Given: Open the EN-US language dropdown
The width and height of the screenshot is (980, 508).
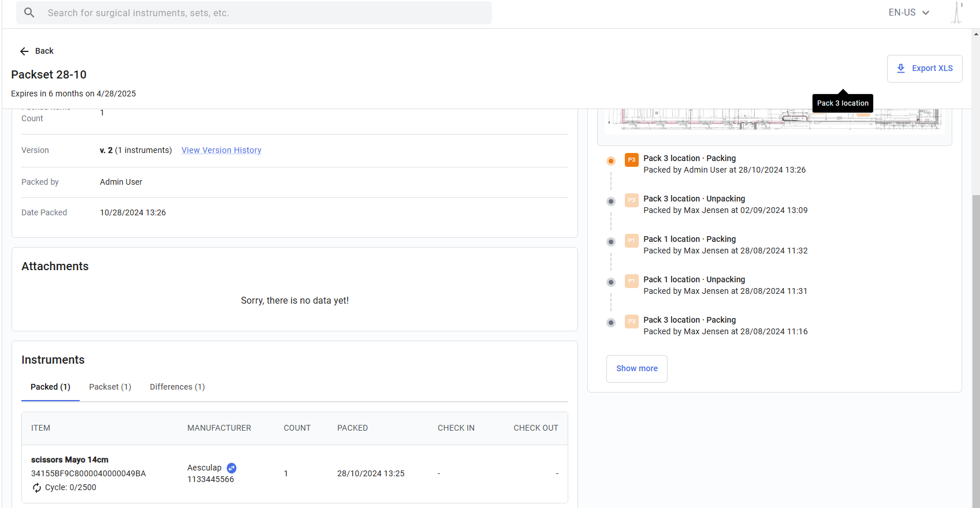Looking at the screenshot, I should point(909,13).
